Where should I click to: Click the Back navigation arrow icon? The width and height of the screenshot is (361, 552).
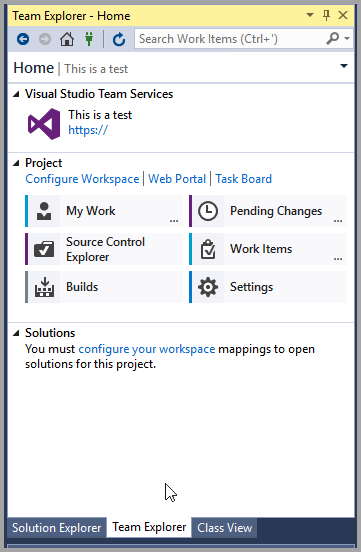(x=23, y=39)
